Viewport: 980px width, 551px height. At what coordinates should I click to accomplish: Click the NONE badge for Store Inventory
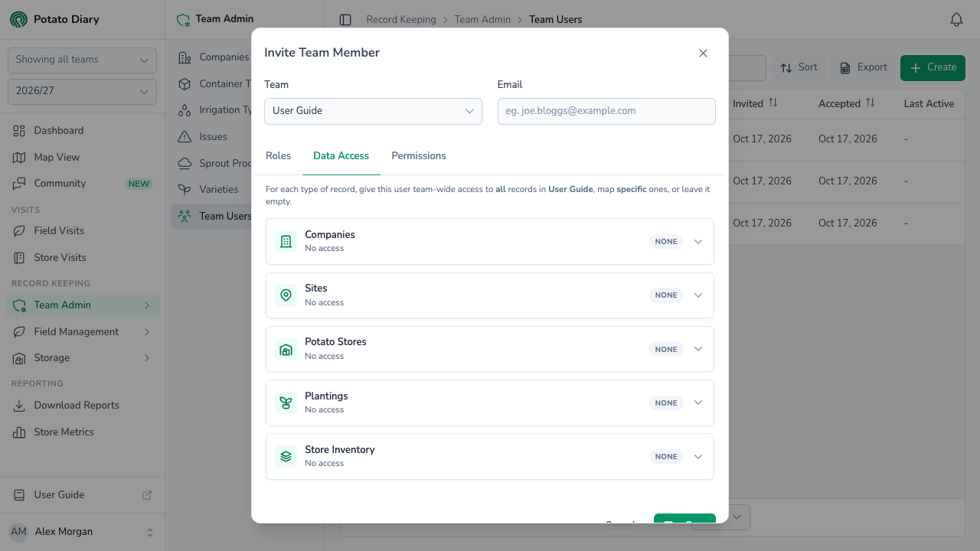coord(666,457)
